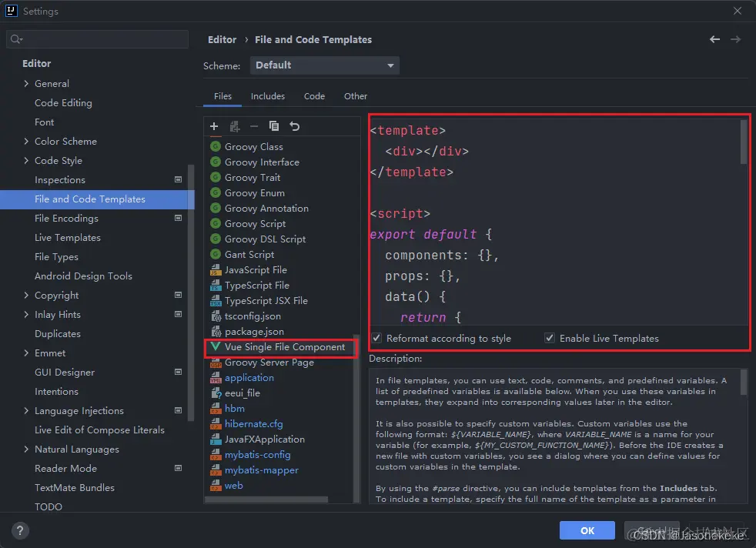Focus the settings search field
756x548 pixels.
tap(98, 39)
